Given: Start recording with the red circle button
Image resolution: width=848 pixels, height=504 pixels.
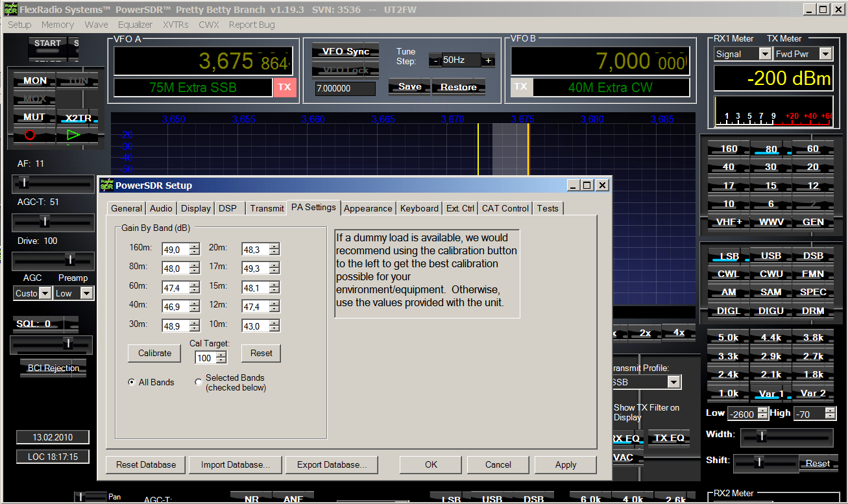Looking at the screenshot, I should click(x=29, y=136).
